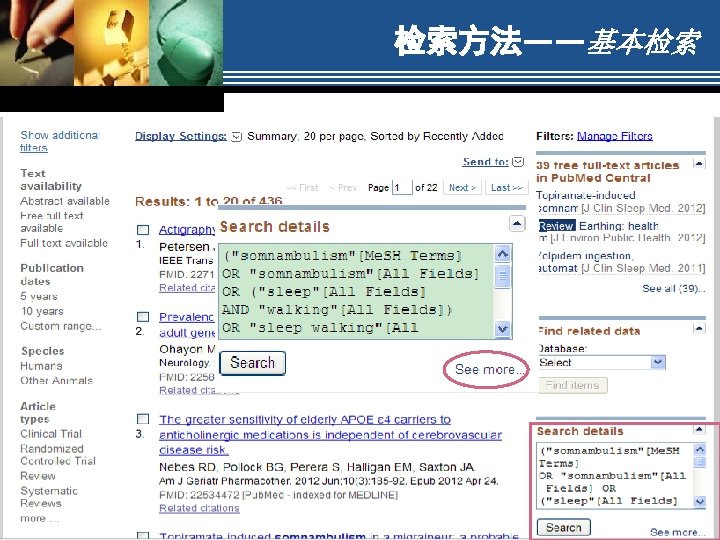This screenshot has height=540, width=720.
Task: Apply the 5 years publication filter
Action: click(39, 296)
